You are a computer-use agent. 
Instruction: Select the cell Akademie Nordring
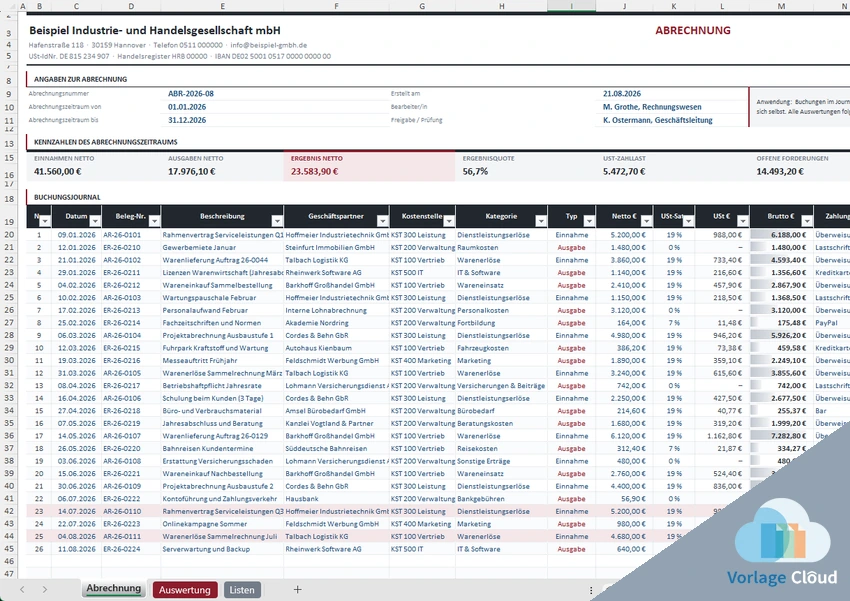click(x=336, y=322)
